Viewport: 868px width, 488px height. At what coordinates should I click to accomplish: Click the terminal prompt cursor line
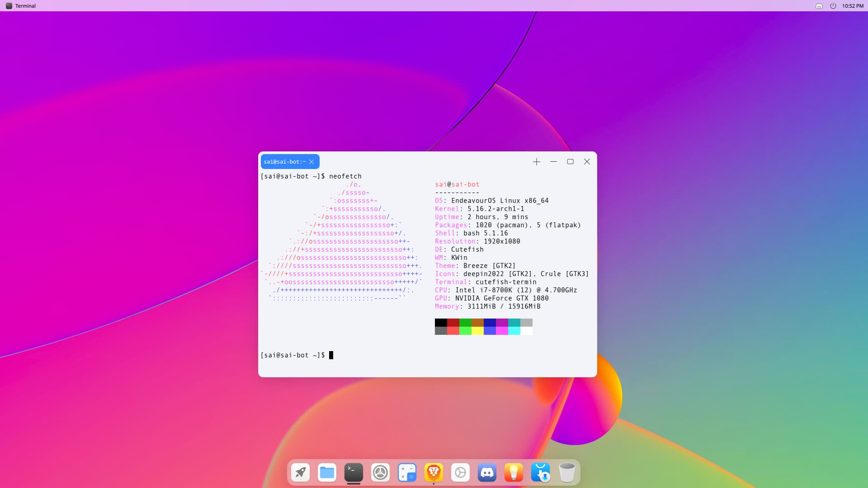pos(297,355)
